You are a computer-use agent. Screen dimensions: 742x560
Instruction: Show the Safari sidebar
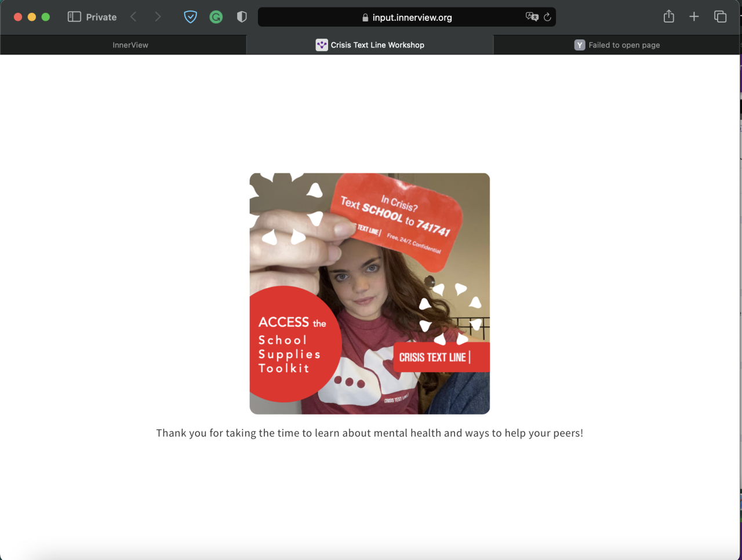point(74,17)
